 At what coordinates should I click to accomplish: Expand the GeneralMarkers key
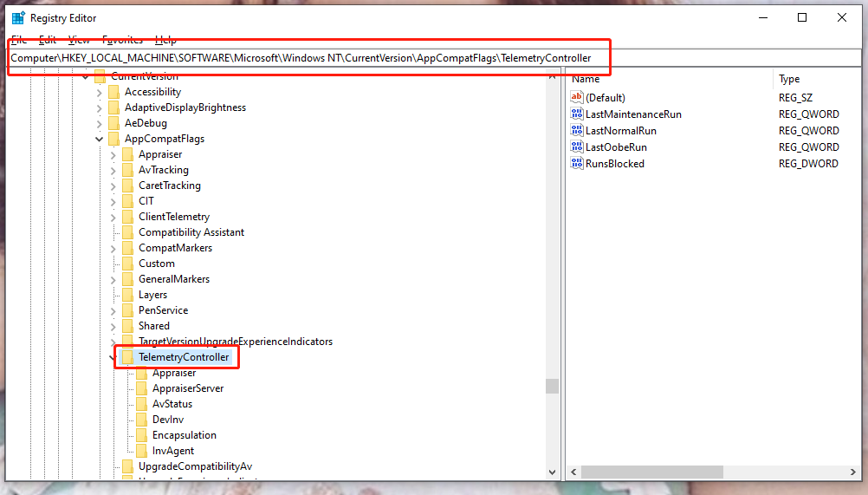[x=113, y=280]
